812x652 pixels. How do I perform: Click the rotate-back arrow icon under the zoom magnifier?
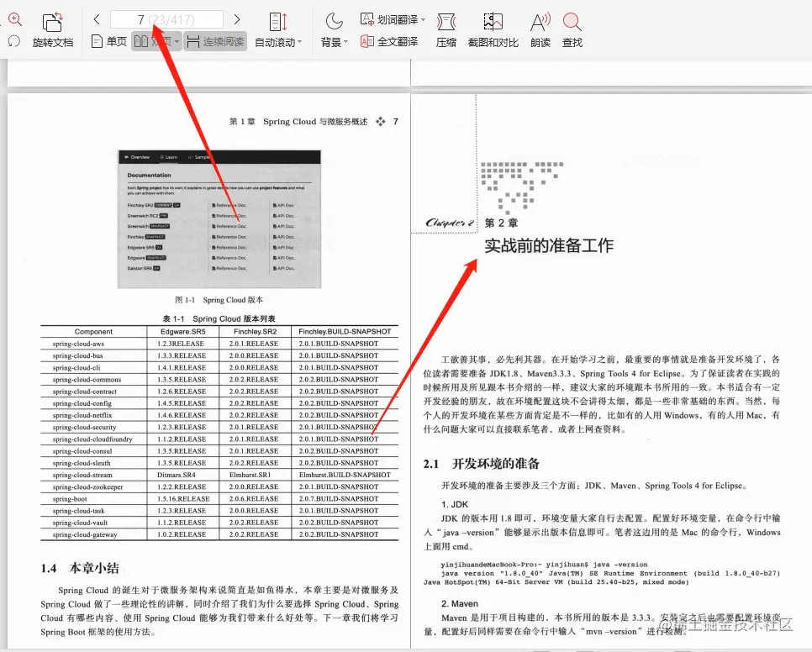[x=14, y=41]
